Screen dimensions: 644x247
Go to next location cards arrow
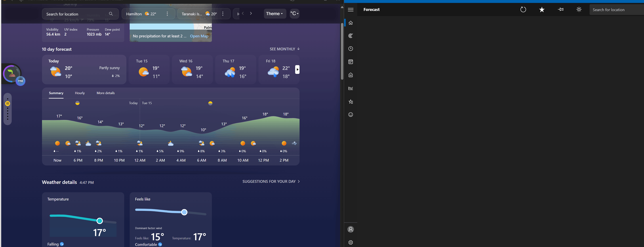coord(251,13)
